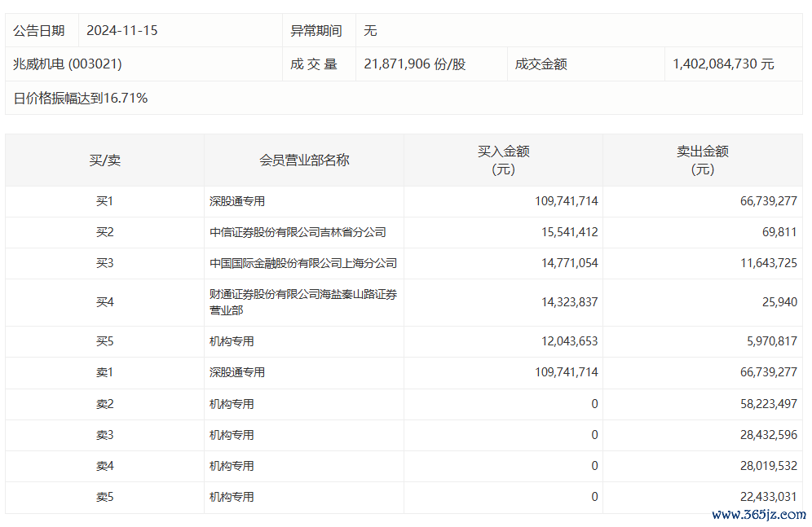Select the 买4 row label
Image resolution: width=812 pixels, height=527 pixels.
point(104,302)
